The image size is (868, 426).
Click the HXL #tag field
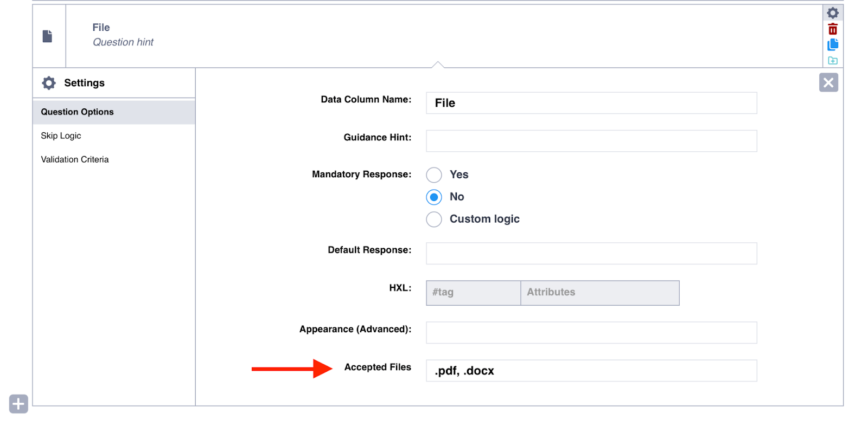pos(473,293)
